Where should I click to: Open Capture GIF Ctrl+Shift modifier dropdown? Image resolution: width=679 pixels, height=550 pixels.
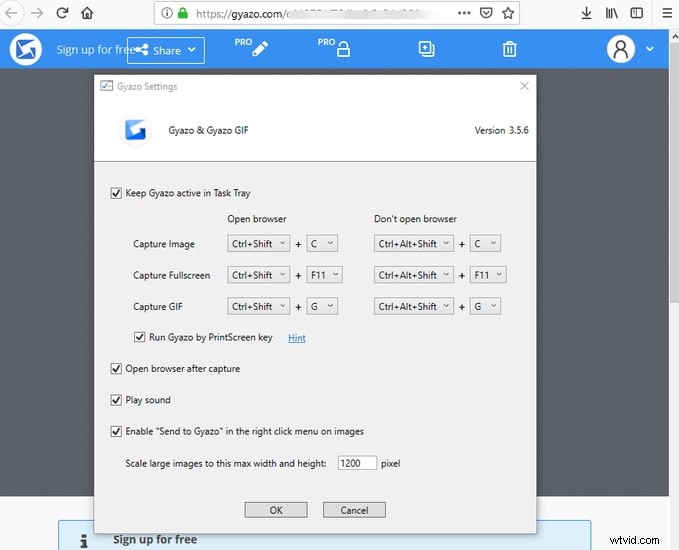click(259, 306)
